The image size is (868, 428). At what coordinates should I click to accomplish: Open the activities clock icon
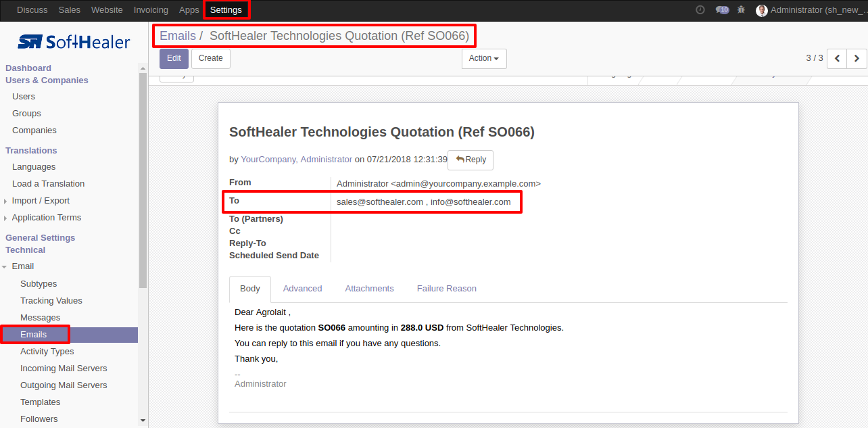(700, 10)
